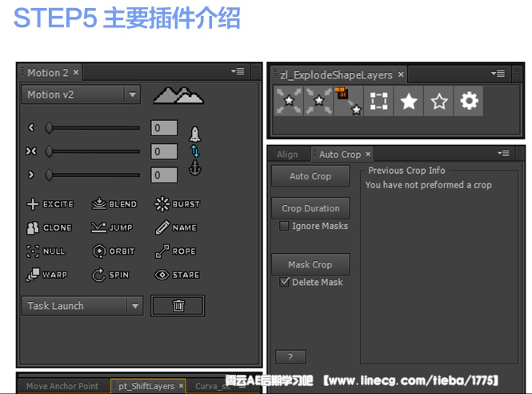Launch the Orbit tool
Image resolution: width=532 pixels, height=394 pixels.
tap(114, 251)
